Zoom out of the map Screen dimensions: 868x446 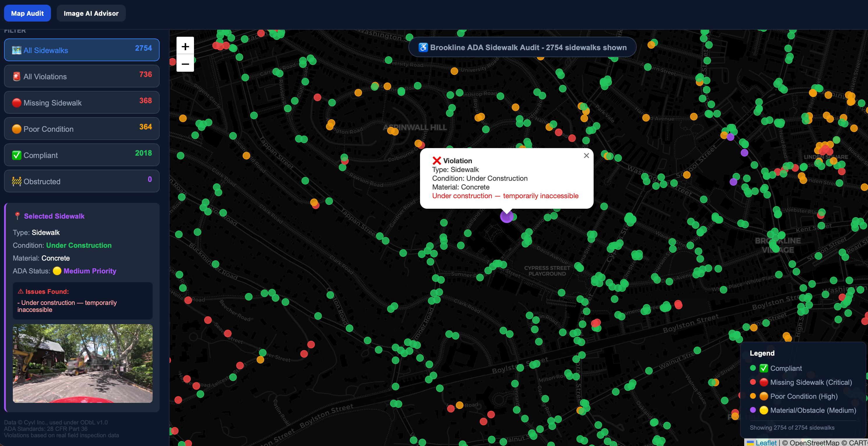(185, 64)
